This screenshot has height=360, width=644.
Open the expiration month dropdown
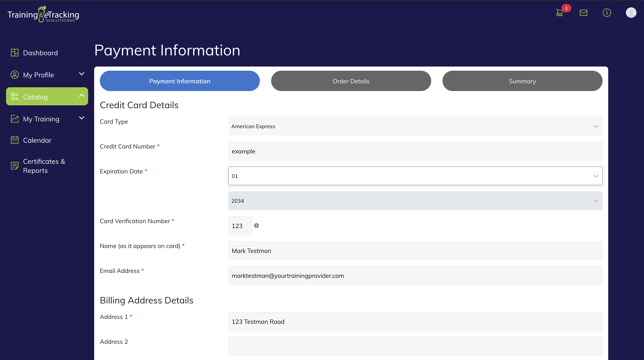(415, 176)
